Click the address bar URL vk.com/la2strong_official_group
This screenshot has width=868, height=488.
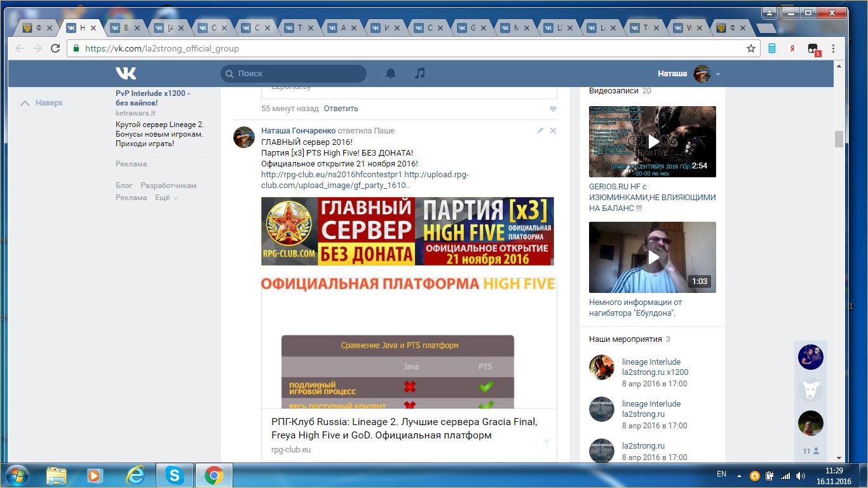click(162, 48)
